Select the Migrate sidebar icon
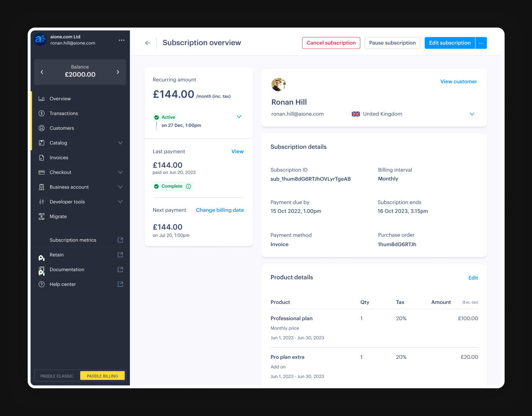This screenshot has height=416, width=532. pos(41,216)
